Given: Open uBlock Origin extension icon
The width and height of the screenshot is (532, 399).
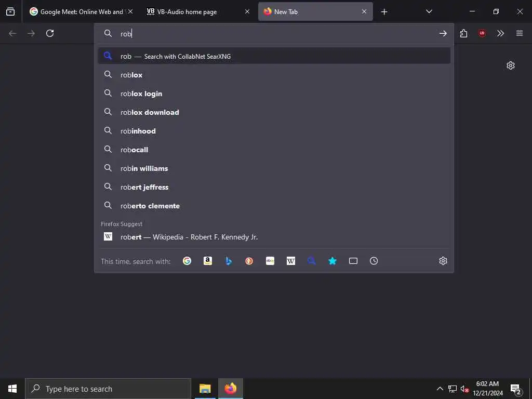Looking at the screenshot, I should point(482,33).
